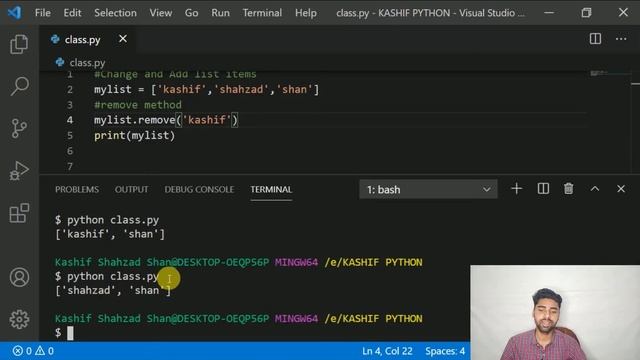Open the Selection menu
This screenshot has width=640, height=360.
(x=116, y=13)
